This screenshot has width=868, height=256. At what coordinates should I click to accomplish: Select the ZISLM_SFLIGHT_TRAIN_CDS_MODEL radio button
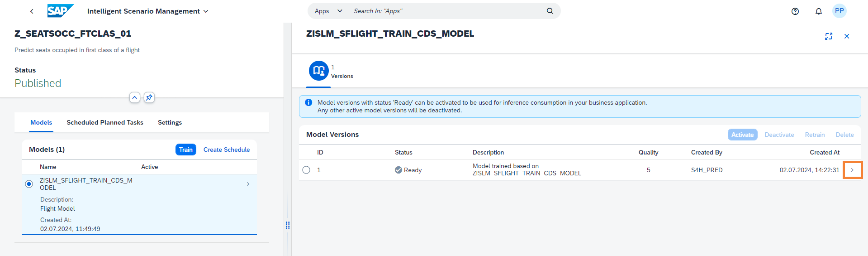29,184
